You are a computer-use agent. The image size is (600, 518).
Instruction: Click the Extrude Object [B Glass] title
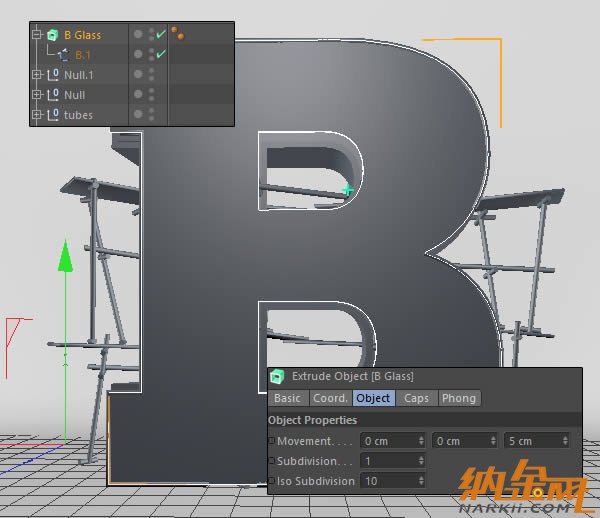[352, 376]
